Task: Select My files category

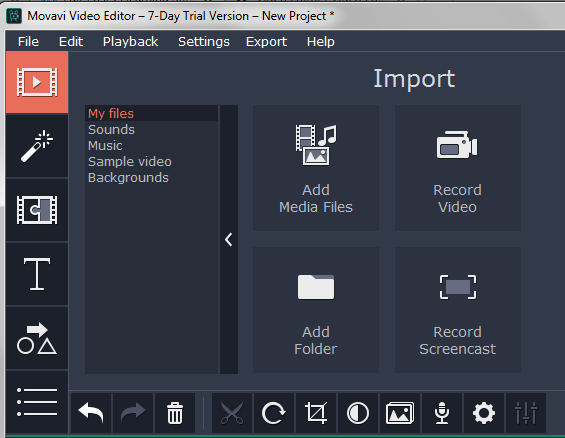Action: [151, 113]
